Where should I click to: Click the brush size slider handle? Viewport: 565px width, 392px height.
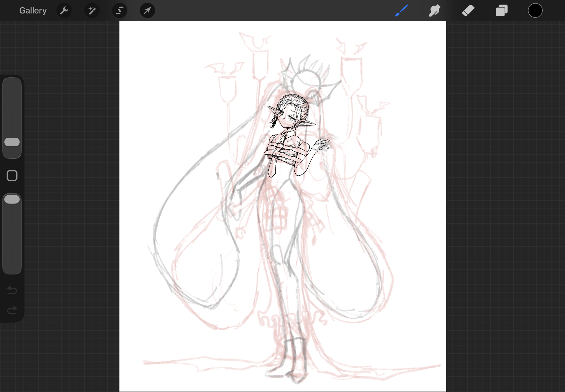click(12, 142)
